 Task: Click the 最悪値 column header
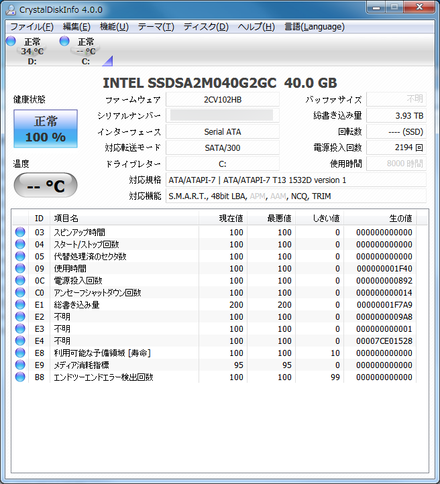pos(271,218)
